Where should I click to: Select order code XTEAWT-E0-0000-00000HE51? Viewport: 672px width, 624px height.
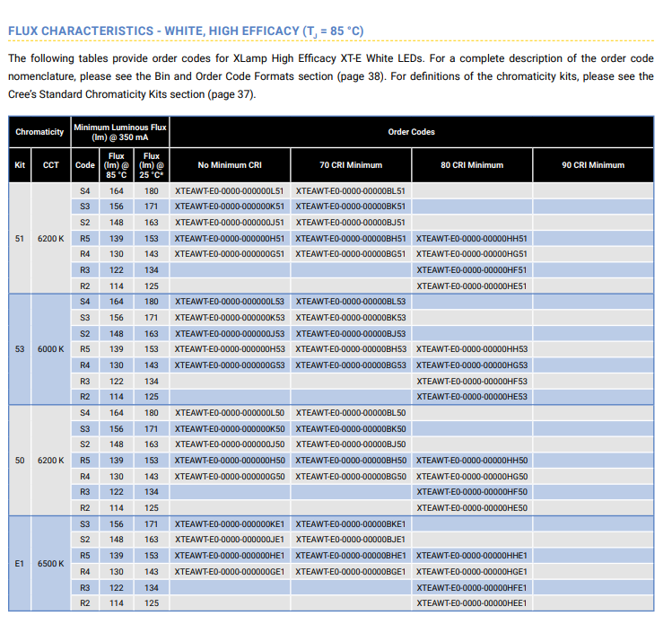pos(471,286)
